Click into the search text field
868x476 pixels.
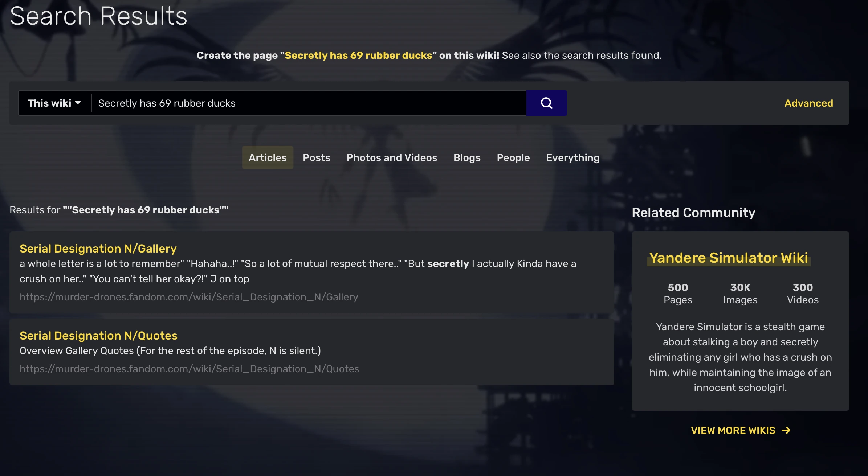[309, 103]
